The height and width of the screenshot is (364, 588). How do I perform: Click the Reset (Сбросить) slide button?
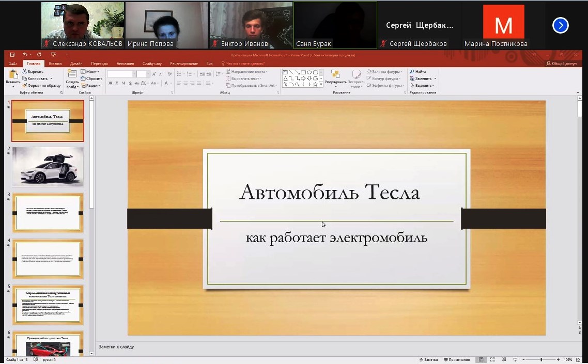[x=92, y=78]
